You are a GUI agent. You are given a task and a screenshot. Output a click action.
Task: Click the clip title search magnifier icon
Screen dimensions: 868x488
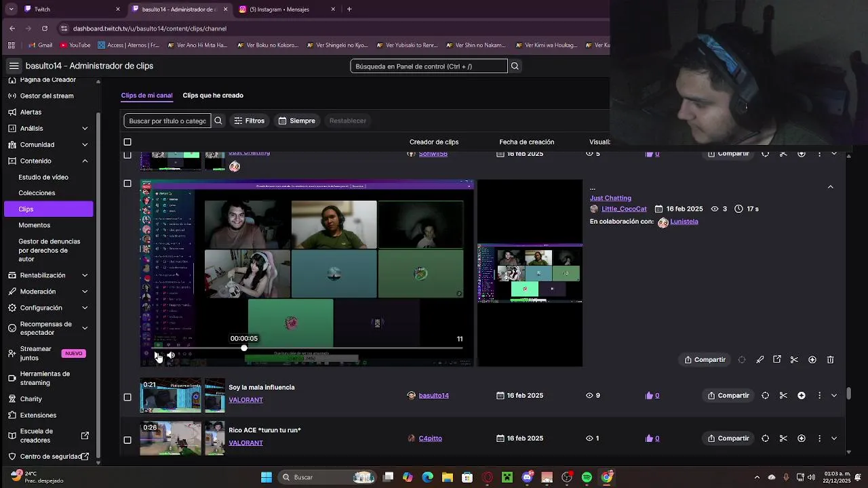(218, 121)
